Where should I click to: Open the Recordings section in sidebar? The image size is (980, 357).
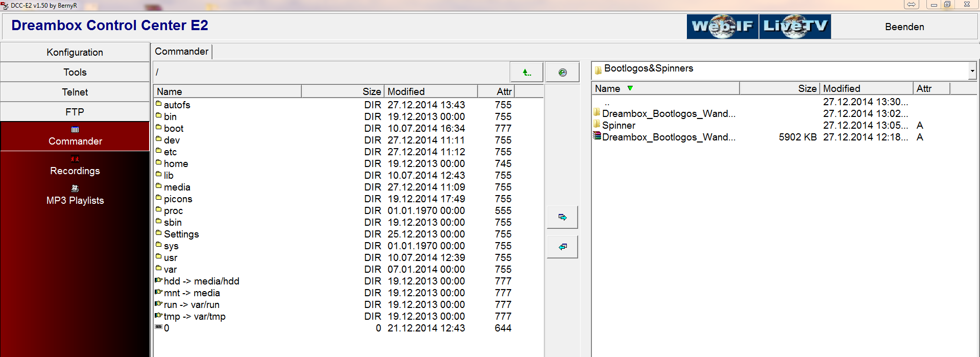coord(75,166)
